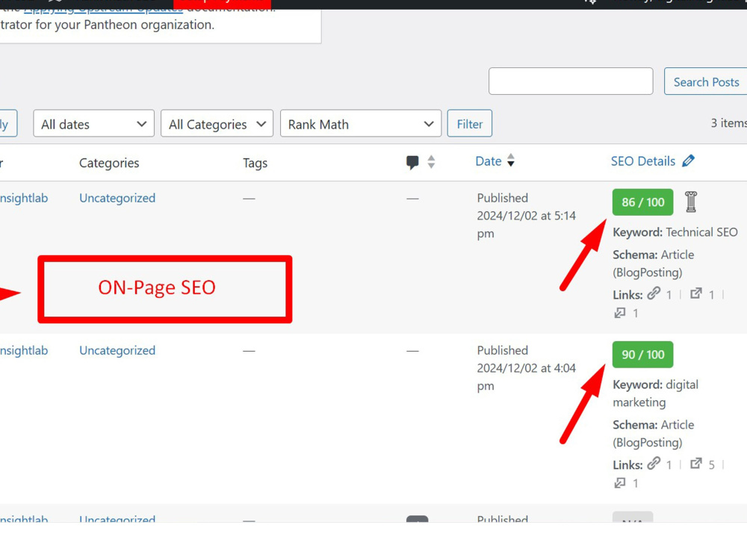Click external links icon showing 5 links
Viewport: 747px width, 560px height.
(696, 464)
